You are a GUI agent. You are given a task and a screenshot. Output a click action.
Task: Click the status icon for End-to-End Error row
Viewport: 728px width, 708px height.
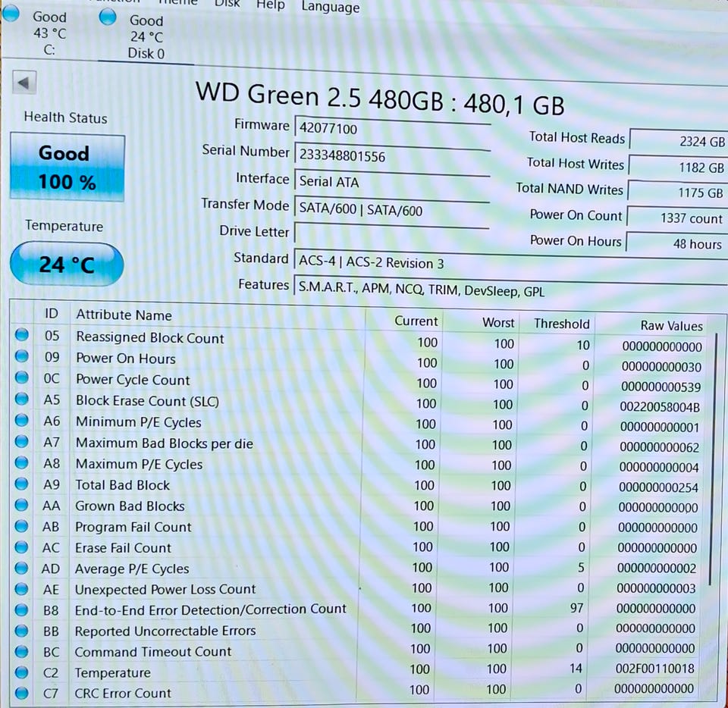point(22,609)
